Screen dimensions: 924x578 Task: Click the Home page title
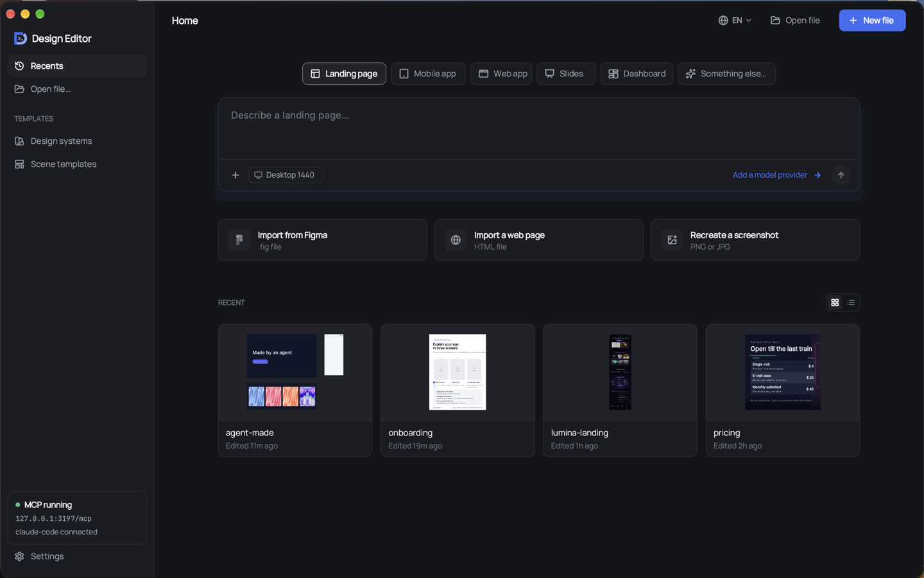pos(185,21)
